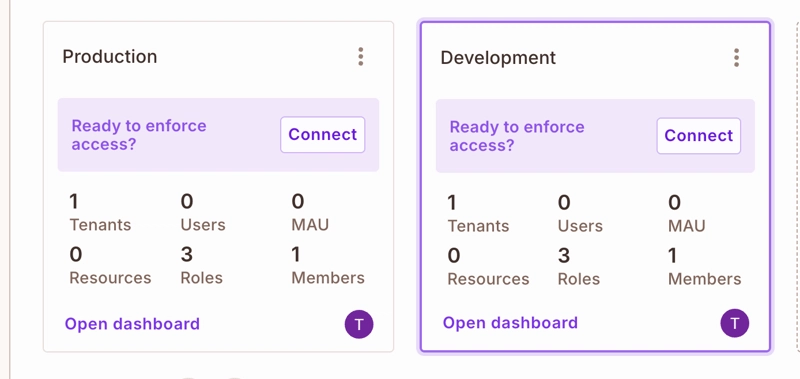Image resolution: width=800 pixels, height=379 pixels.
Task: View the Resources count in Production
Action: [110, 265]
